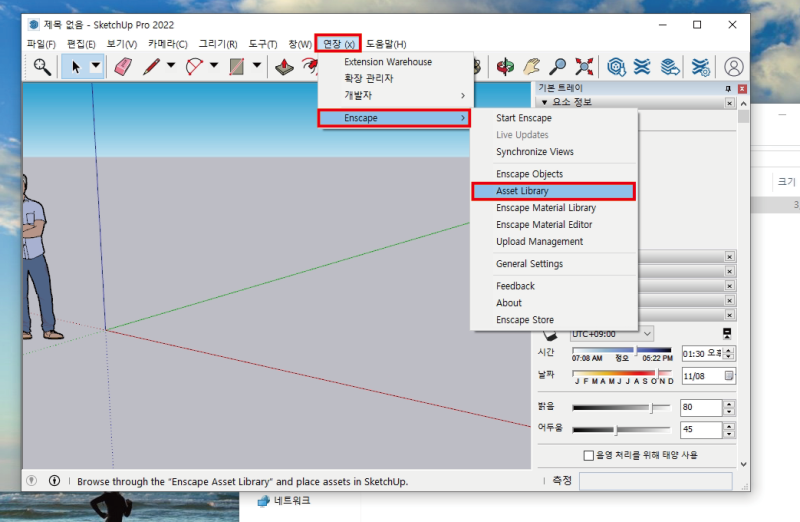Viewport: 800px width, 522px height.
Task: Select Asset Library
Action: click(554, 191)
